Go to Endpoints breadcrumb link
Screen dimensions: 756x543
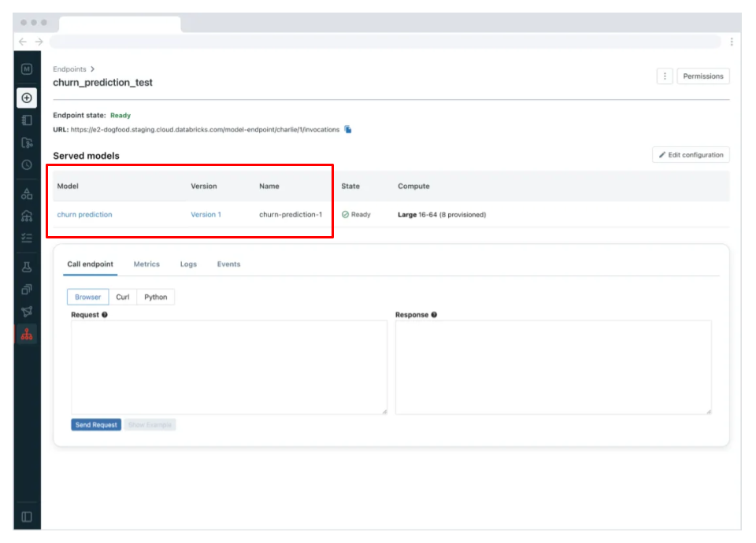click(x=69, y=69)
